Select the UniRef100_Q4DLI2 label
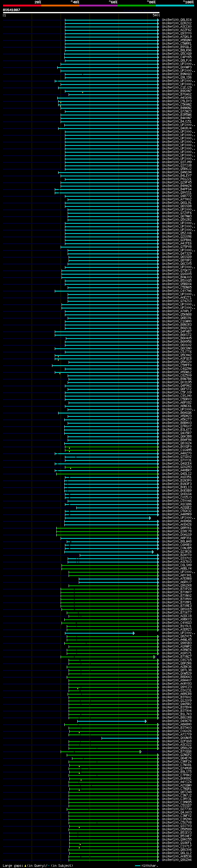 pyautogui.click(x=176, y=474)
